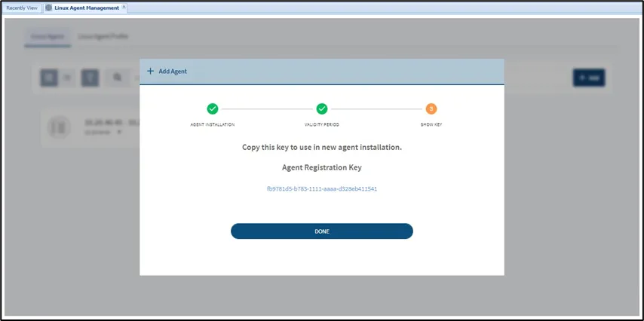The image size is (644, 321).
Task: Click the blurred Add button behind the dialog
Action: tap(588, 78)
